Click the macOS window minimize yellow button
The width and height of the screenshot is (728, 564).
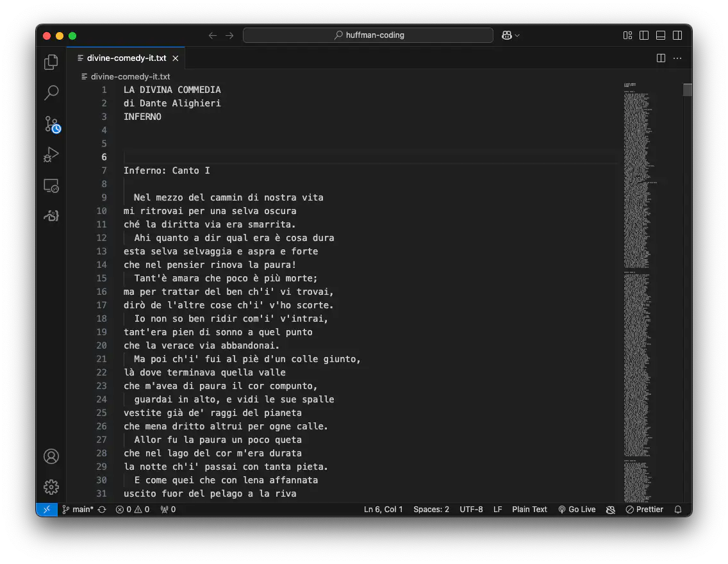click(x=60, y=36)
